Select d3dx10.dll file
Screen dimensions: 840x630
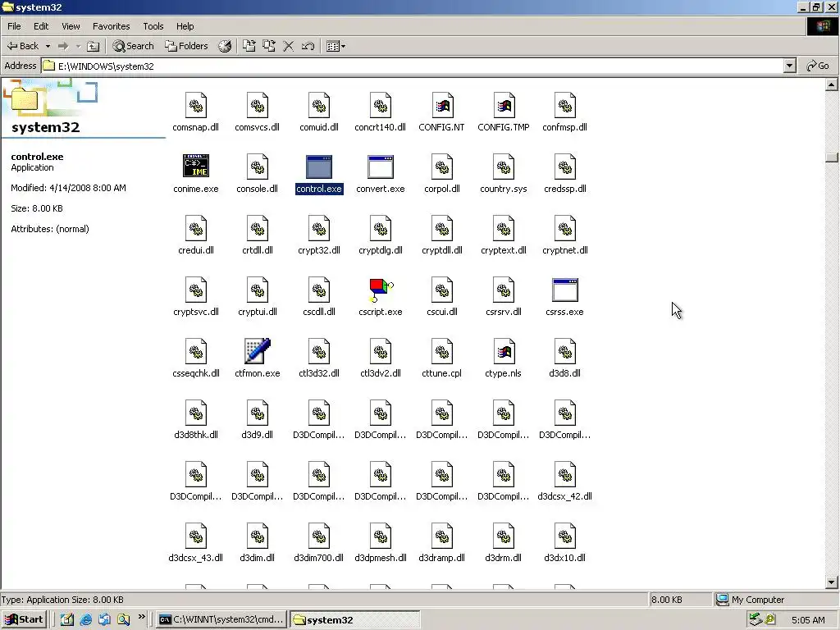click(565, 543)
